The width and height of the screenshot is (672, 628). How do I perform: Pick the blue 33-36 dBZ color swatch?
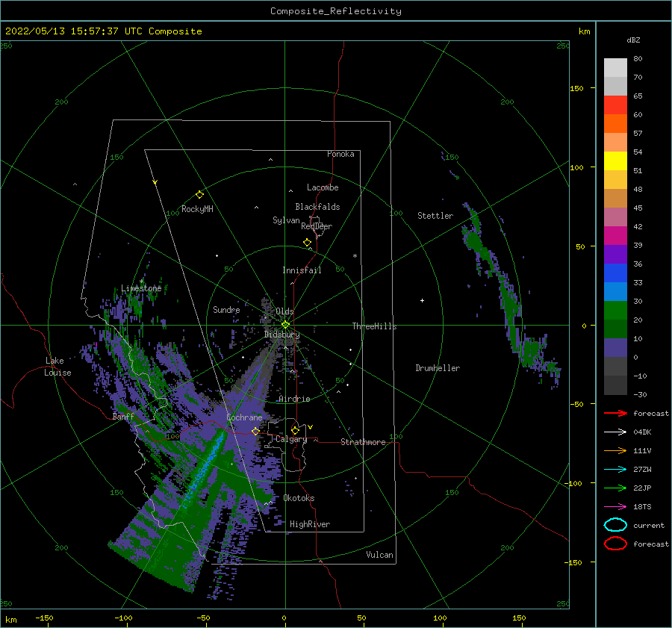[615, 273]
